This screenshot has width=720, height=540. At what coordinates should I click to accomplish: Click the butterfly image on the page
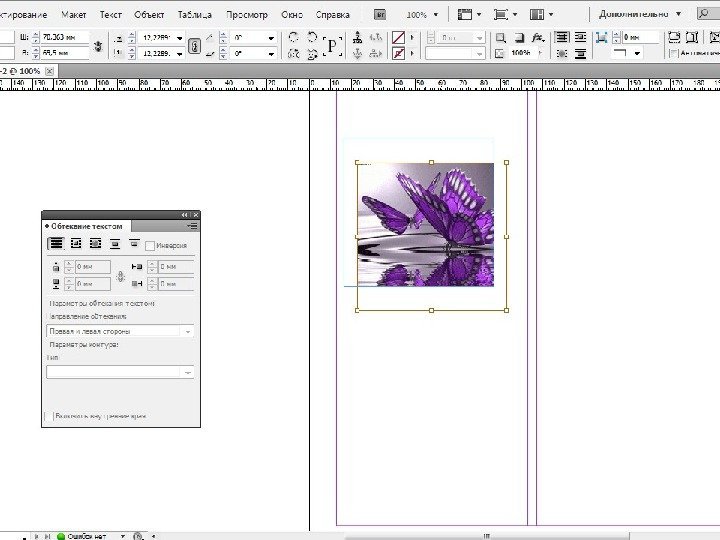tap(425, 224)
